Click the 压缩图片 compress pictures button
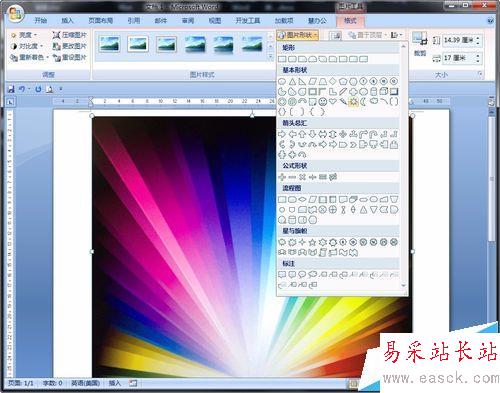This screenshot has width=500, height=393. click(x=69, y=35)
